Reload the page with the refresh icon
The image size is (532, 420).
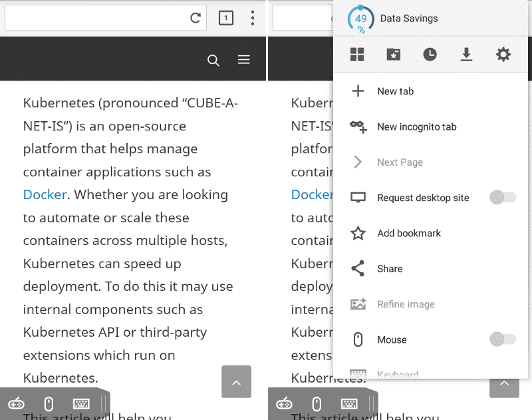point(196,18)
